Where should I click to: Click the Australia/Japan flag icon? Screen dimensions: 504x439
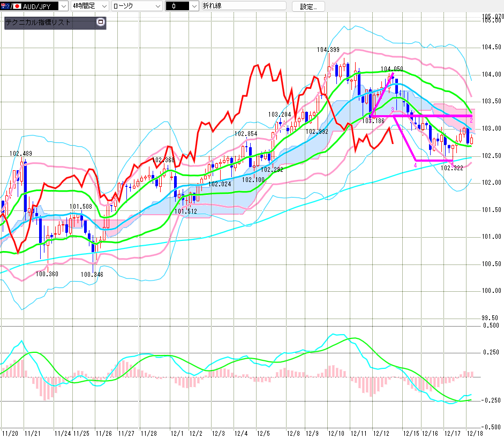tap(11, 6)
